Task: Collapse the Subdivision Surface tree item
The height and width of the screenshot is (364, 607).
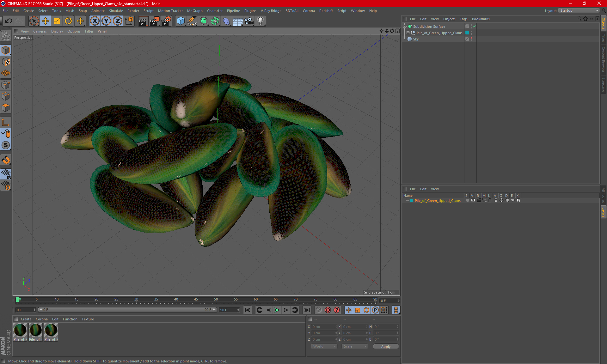Action: [x=404, y=27]
